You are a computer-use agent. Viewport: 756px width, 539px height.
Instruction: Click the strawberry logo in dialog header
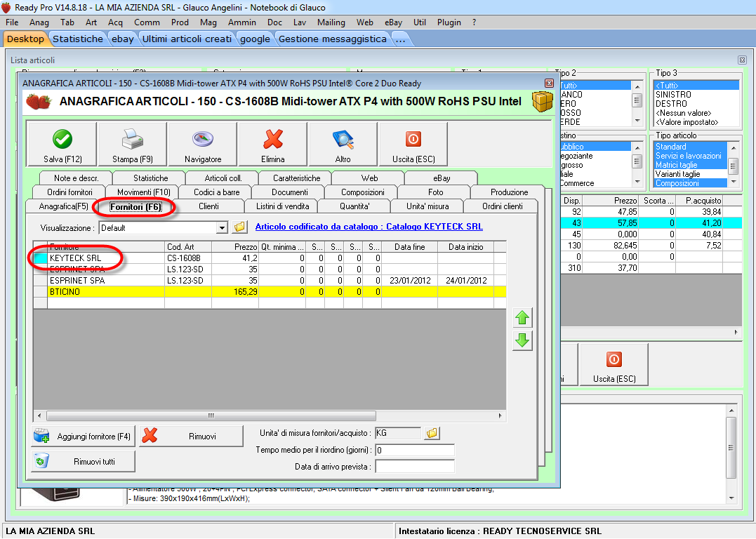[39, 102]
